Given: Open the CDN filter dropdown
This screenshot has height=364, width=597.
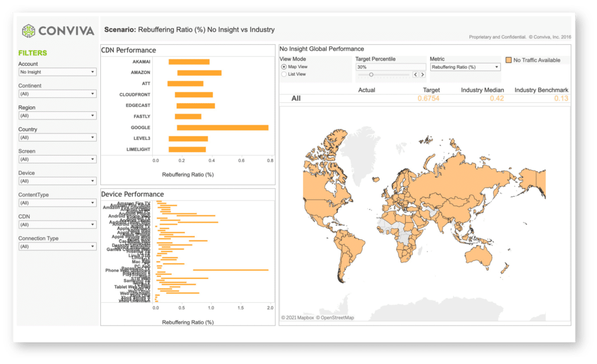Looking at the screenshot, I should 57,224.
